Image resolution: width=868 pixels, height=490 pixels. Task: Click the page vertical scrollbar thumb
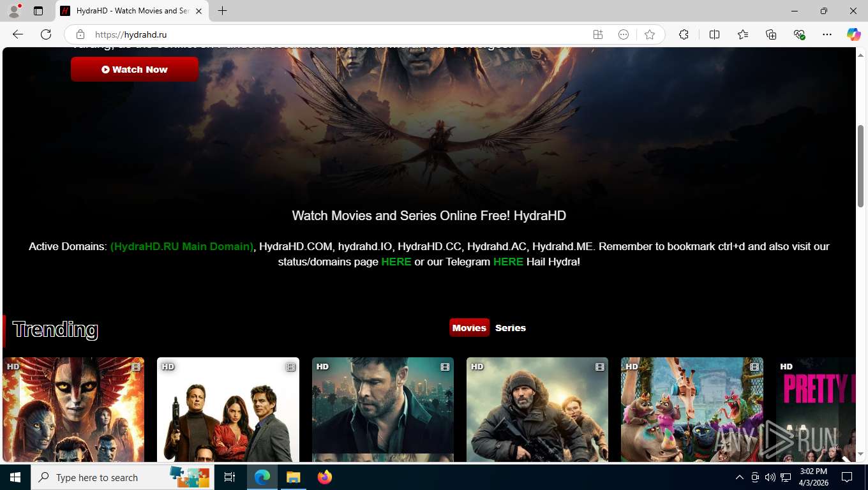(x=860, y=166)
